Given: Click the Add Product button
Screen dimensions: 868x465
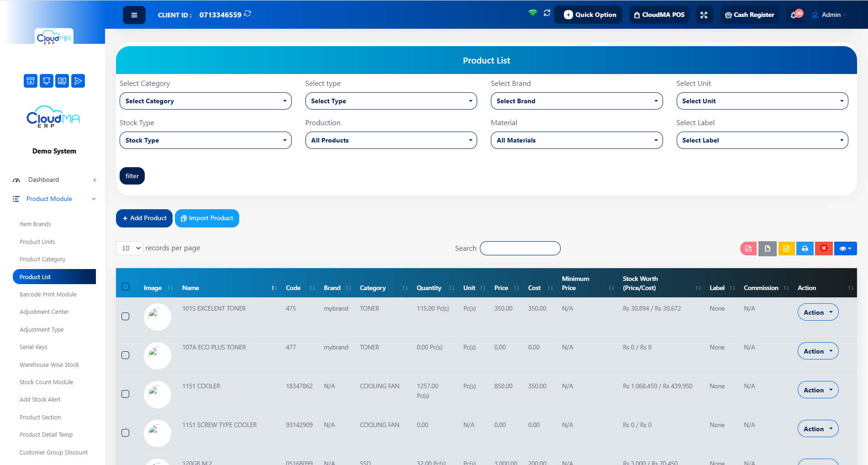Looking at the screenshot, I should (x=144, y=218).
